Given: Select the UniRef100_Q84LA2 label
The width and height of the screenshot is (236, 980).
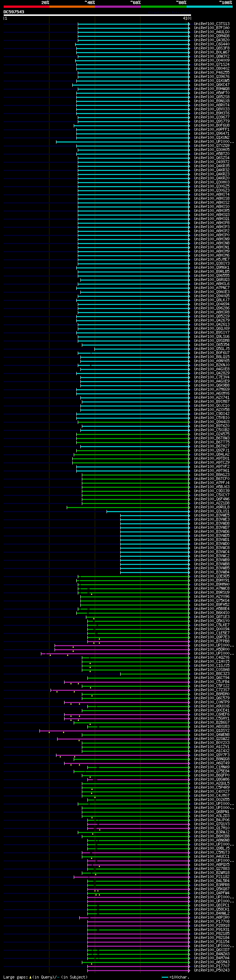Looking at the screenshot, I should pos(212,454).
